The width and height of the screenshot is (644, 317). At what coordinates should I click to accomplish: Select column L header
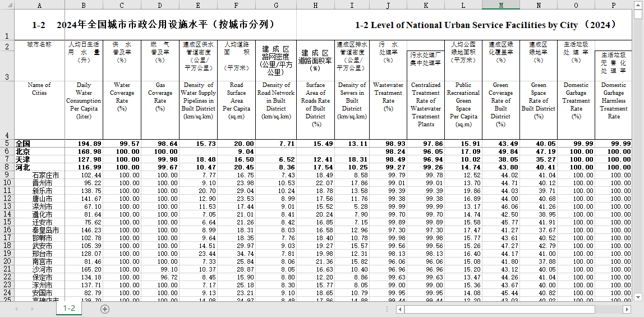(x=463, y=5)
